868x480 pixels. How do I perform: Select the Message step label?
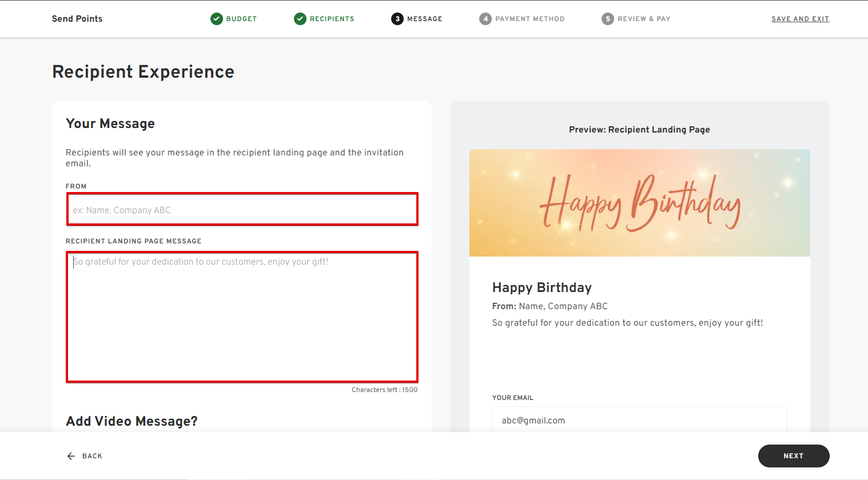(424, 19)
